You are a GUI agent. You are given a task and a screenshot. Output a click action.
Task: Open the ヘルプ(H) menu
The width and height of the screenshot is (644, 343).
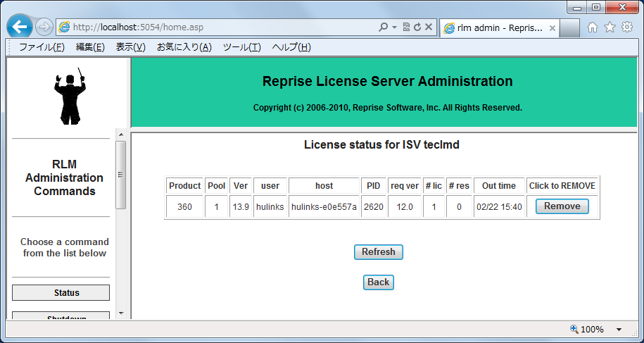(291, 47)
